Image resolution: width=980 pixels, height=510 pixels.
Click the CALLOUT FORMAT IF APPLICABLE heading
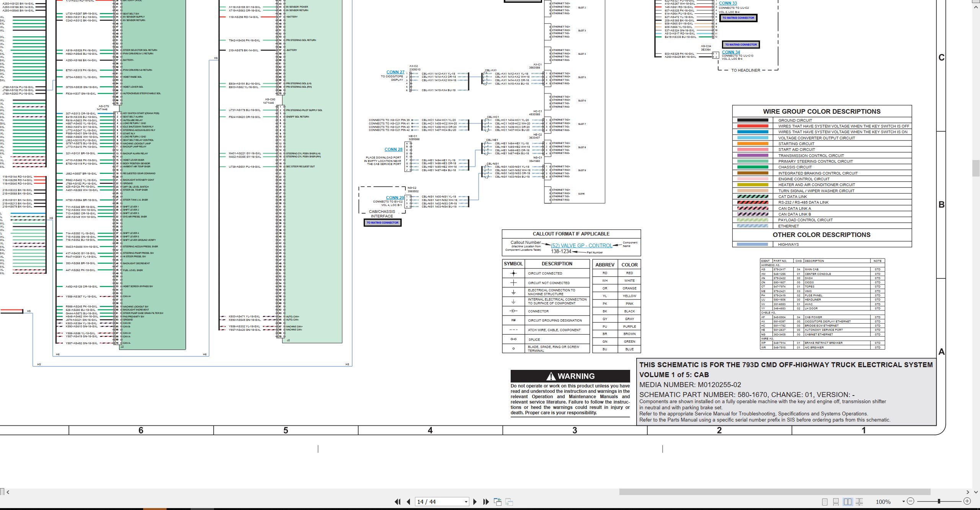pos(571,234)
